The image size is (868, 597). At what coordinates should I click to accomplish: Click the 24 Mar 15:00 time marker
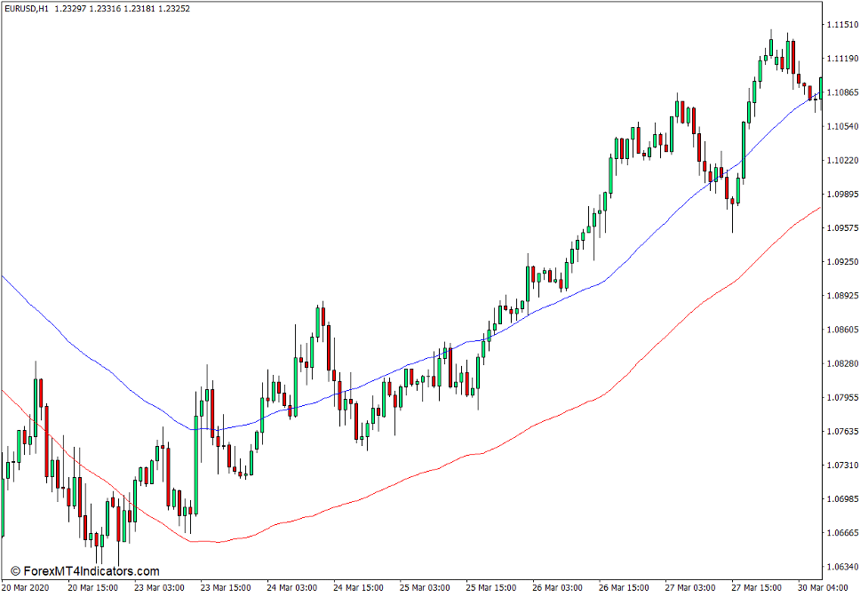359,588
